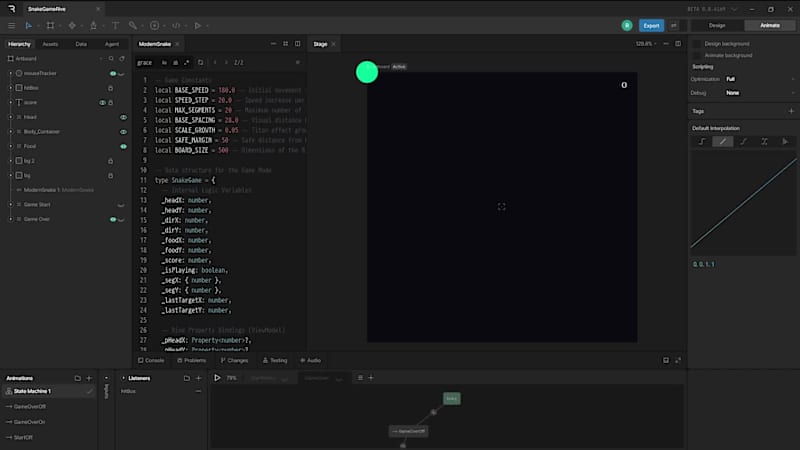Expand the mouseTracker tree item

10,73
